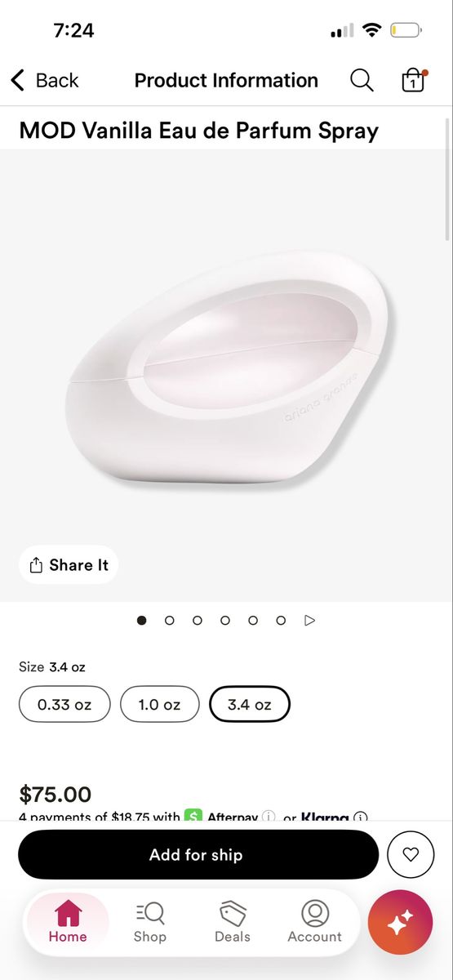
Task: Tap the Share It button
Action: click(69, 565)
